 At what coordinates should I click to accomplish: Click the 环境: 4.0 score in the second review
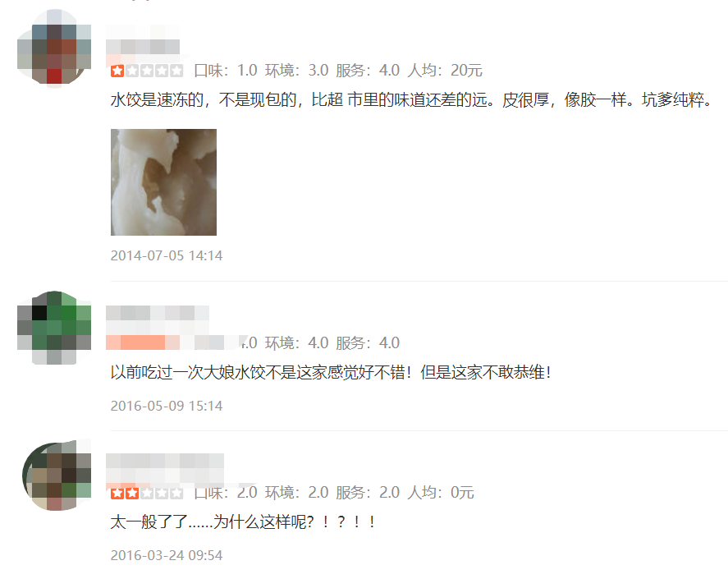click(x=296, y=343)
